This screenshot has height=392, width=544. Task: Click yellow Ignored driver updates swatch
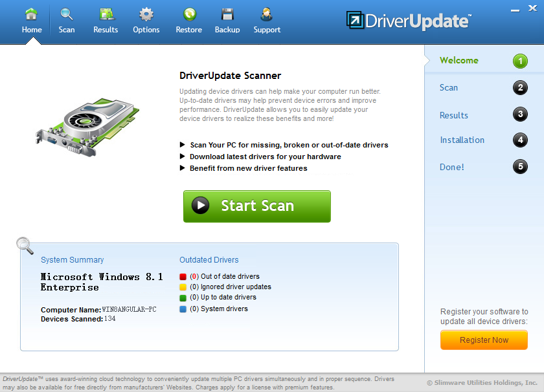click(x=183, y=287)
